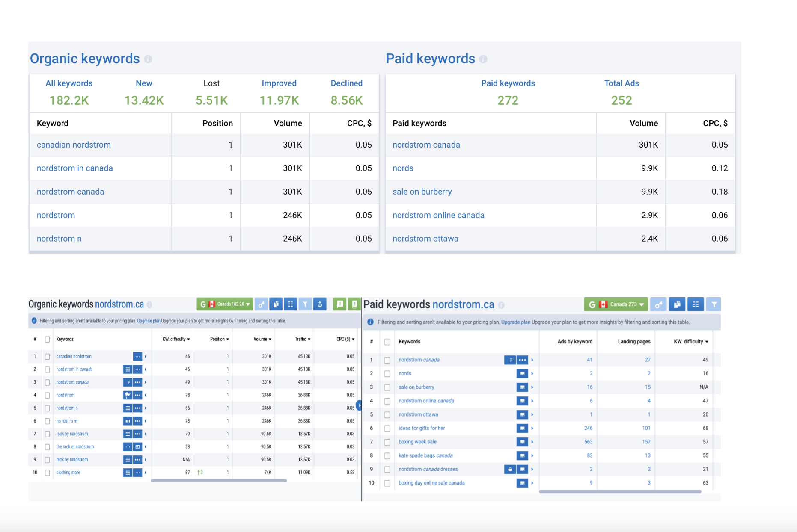Check the box for sale on burberry row
Screen dimensions: 797x532
[387, 387]
